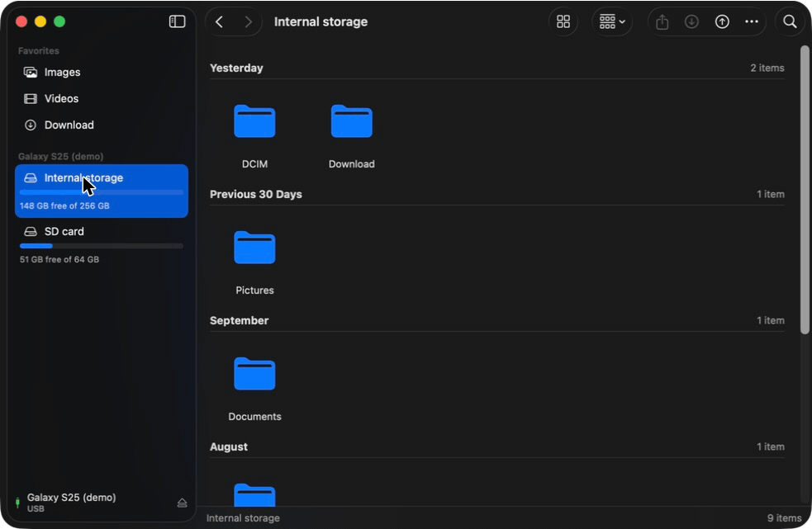The width and height of the screenshot is (812, 529).
Task: Select the Documents folder
Action: 254,374
